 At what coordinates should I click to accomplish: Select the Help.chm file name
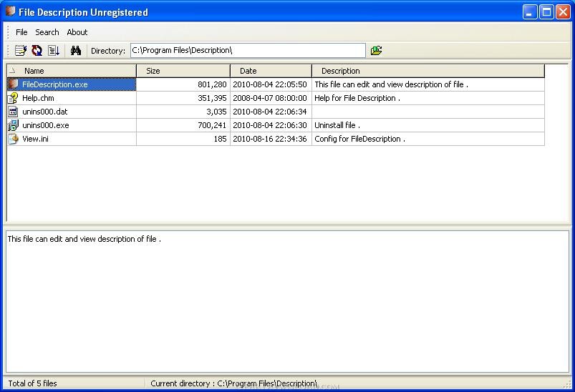[38, 98]
